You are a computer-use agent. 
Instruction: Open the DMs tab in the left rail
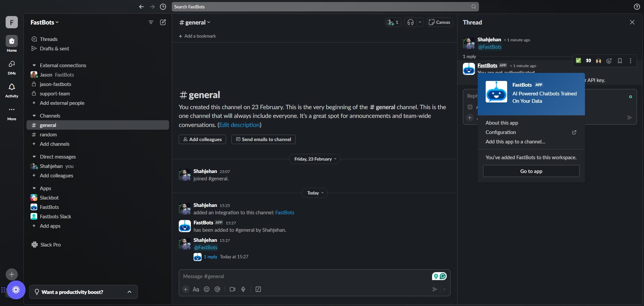(x=12, y=67)
